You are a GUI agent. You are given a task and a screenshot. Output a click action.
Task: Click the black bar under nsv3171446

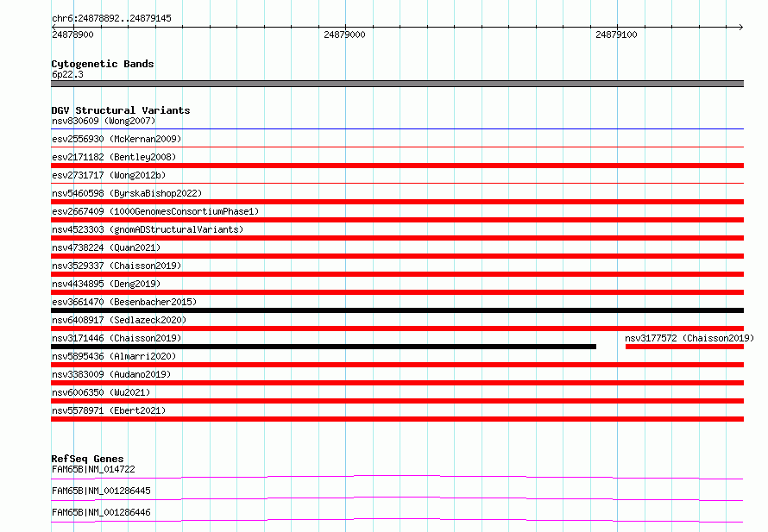click(324, 347)
